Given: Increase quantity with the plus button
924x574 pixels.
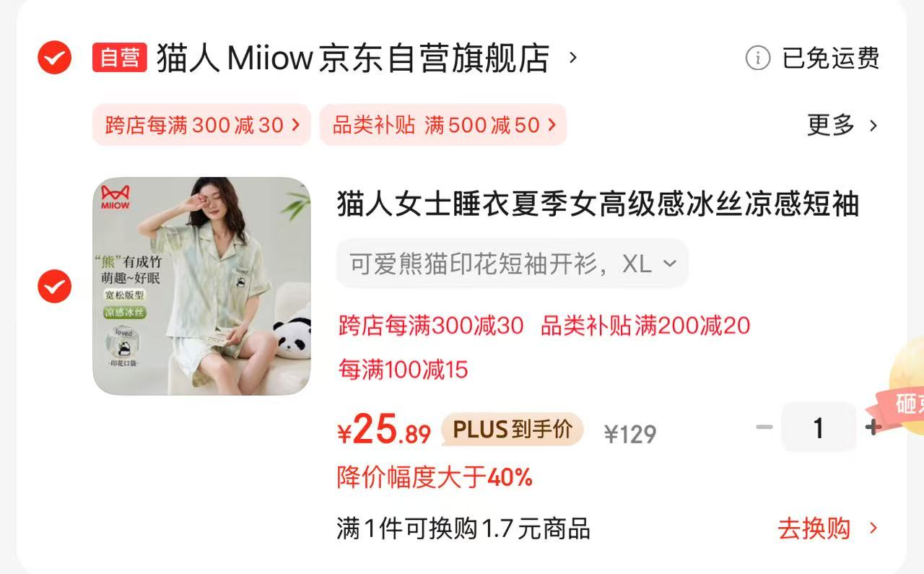Looking at the screenshot, I should 873,427.
